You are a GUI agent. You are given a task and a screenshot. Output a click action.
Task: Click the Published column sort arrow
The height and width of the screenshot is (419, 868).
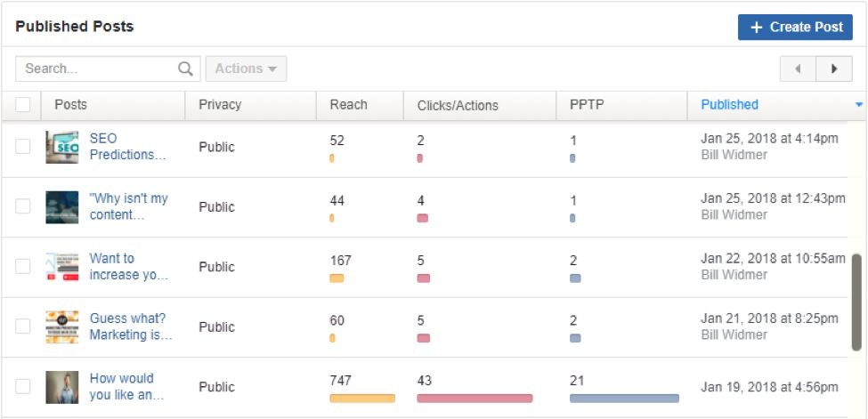(858, 105)
